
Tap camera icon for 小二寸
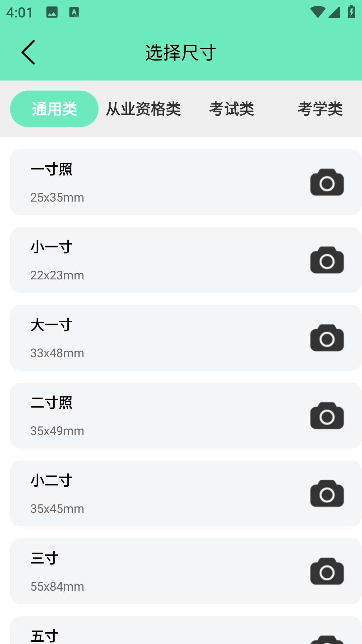[327, 493]
